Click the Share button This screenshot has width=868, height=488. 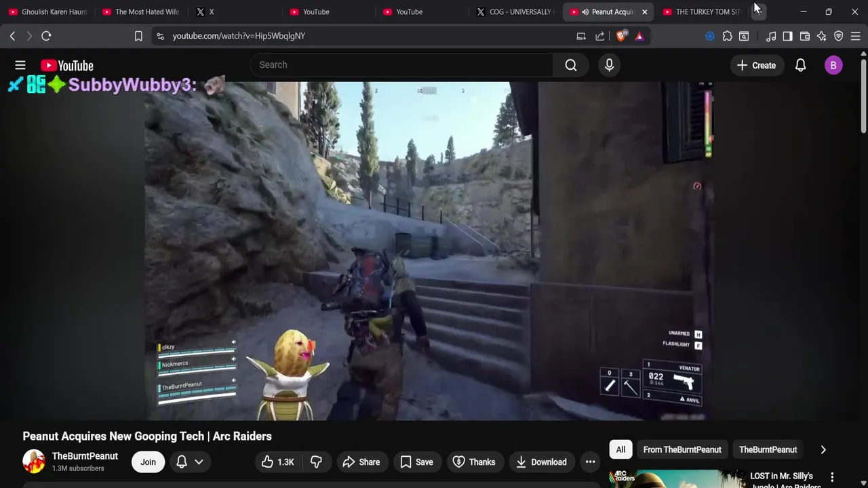tap(361, 462)
